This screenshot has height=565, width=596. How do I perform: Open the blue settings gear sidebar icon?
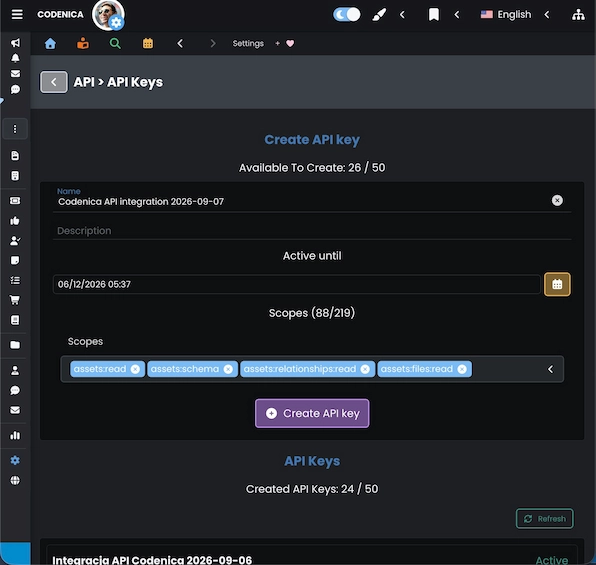point(15,460)
